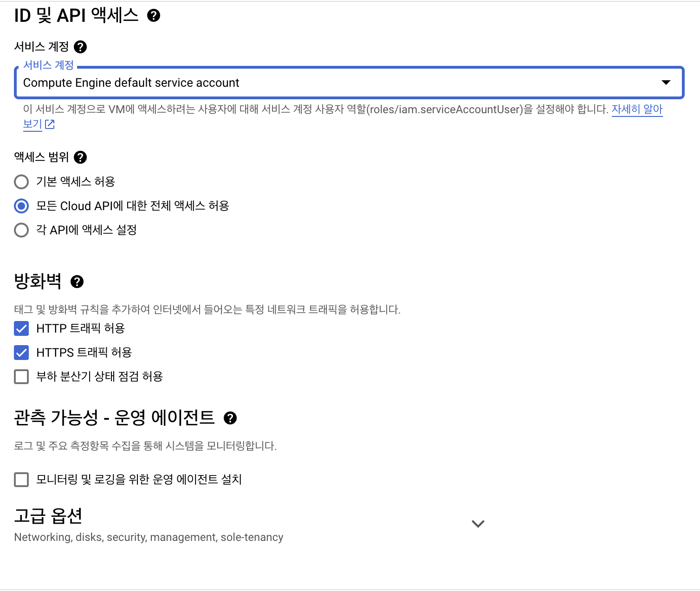Click the 방화벽 section heading
The image size is (700, 591).
coord(38,281)
